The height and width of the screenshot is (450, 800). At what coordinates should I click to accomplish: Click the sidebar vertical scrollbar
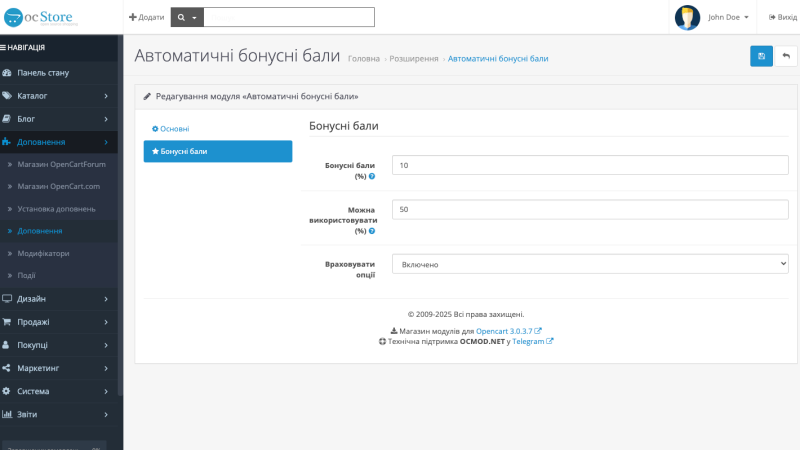pyautogui.click(x=120, y=214)
